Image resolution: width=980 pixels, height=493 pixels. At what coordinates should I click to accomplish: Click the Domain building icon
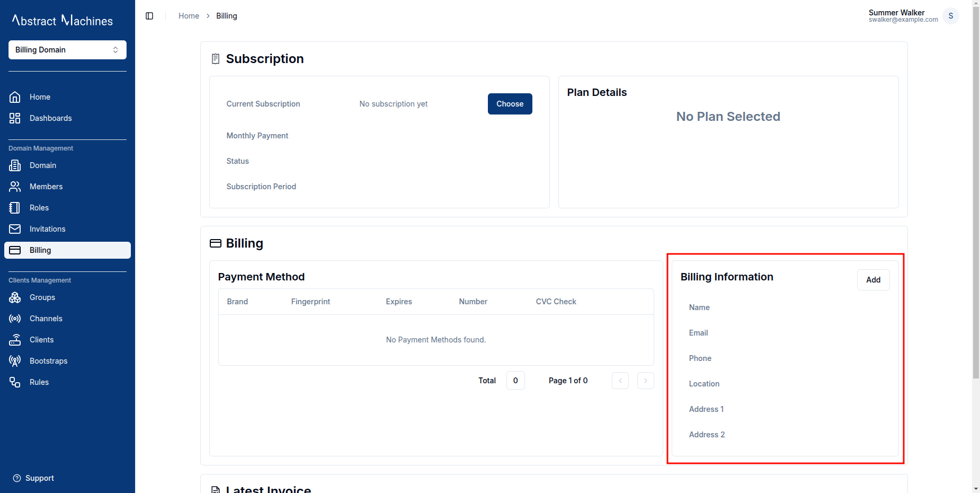[15, 165]
